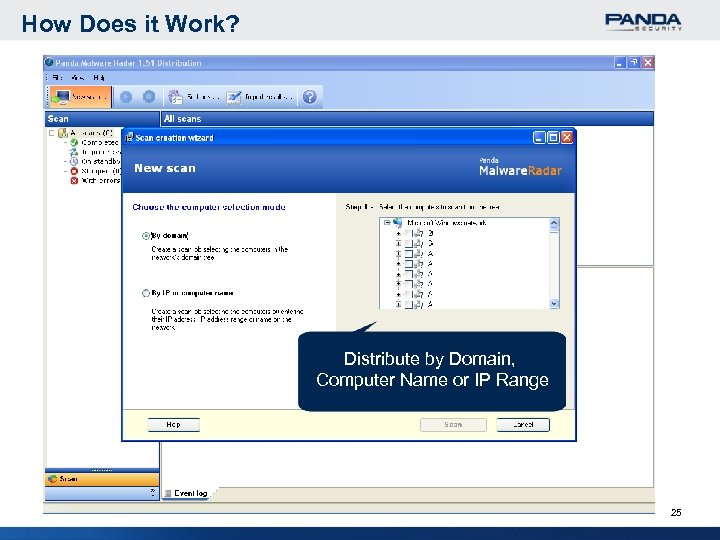Click the wizard Help button
Screen dimensions: 720x540
pyautogui.click(x=174, y=425)
